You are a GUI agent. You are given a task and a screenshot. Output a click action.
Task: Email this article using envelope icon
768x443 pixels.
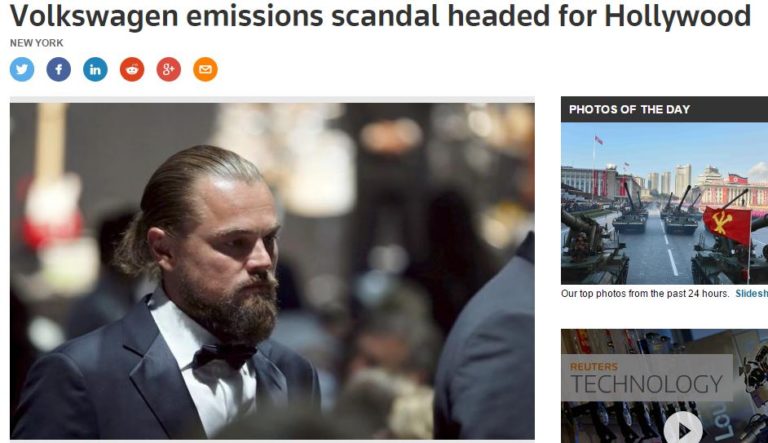(205, 69)
